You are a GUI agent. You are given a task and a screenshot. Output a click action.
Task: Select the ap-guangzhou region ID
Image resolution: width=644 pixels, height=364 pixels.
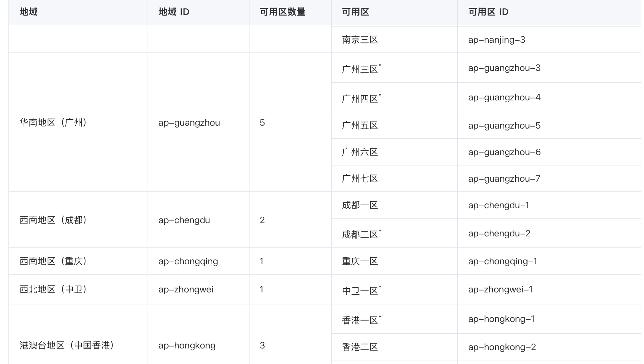coord(189,123)
